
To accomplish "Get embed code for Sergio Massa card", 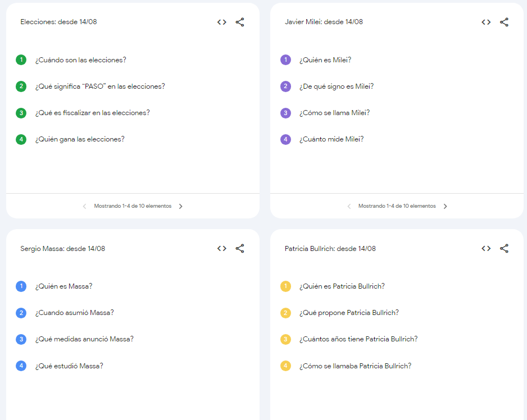I will pos(222,248).
